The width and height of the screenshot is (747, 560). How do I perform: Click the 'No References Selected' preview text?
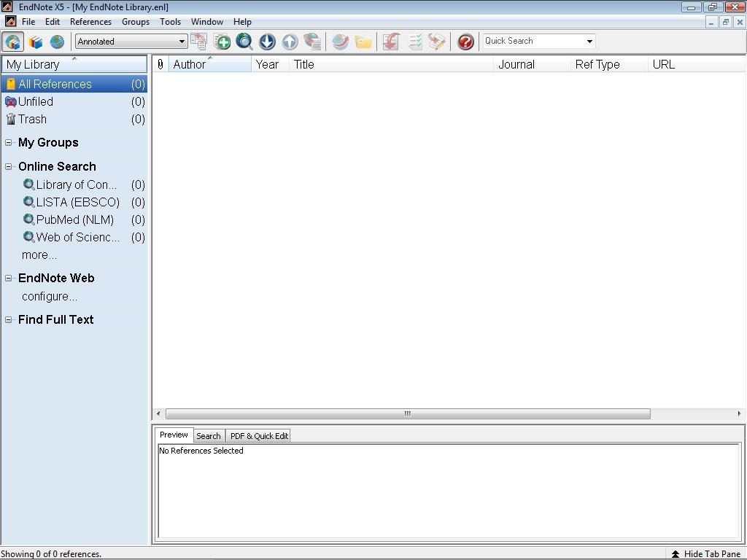[x=201, y=451]
